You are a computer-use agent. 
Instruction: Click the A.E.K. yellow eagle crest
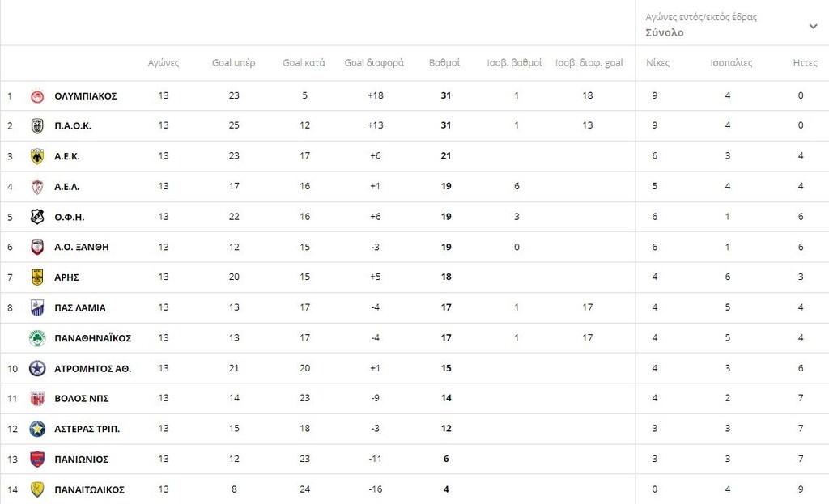37,156
